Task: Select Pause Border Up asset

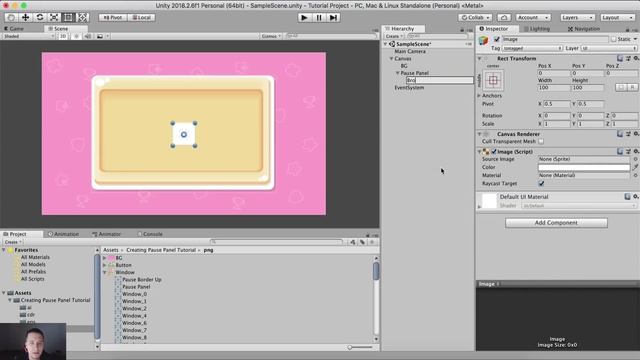Action: pyautogui.click(x=142, y=280)
